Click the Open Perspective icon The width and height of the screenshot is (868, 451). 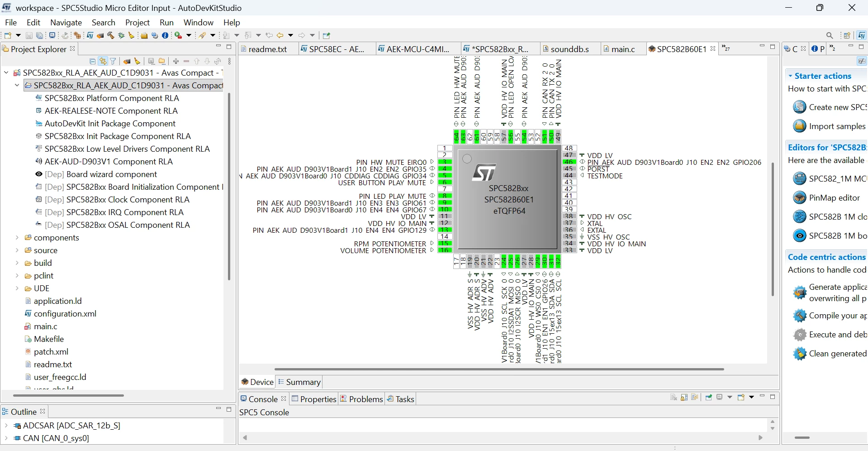click(847, 35)
